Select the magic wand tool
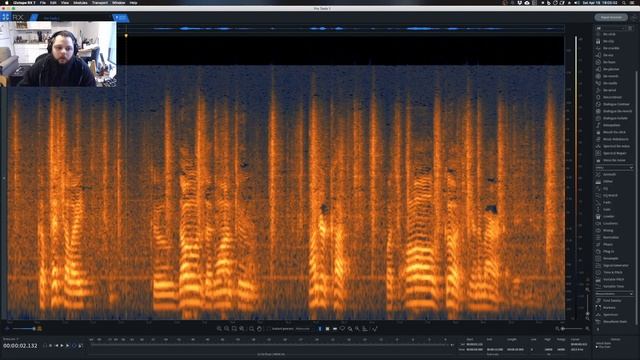 click(x=357, y=329)
